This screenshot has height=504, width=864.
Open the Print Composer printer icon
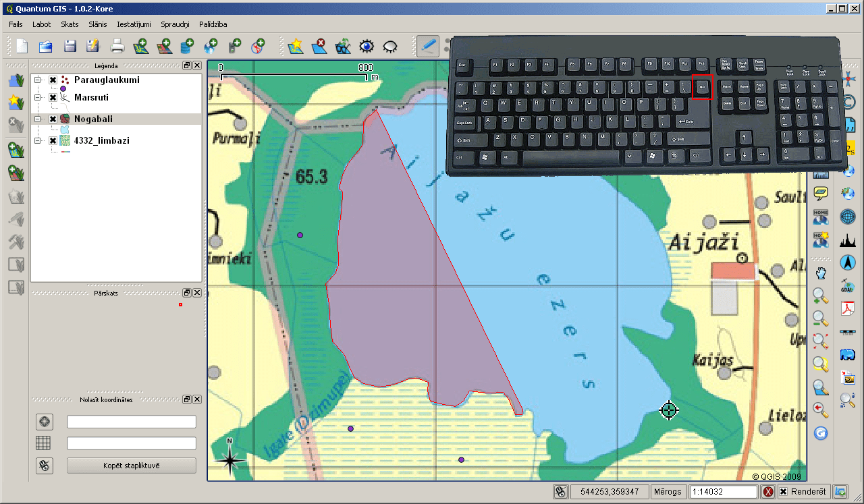117,46
